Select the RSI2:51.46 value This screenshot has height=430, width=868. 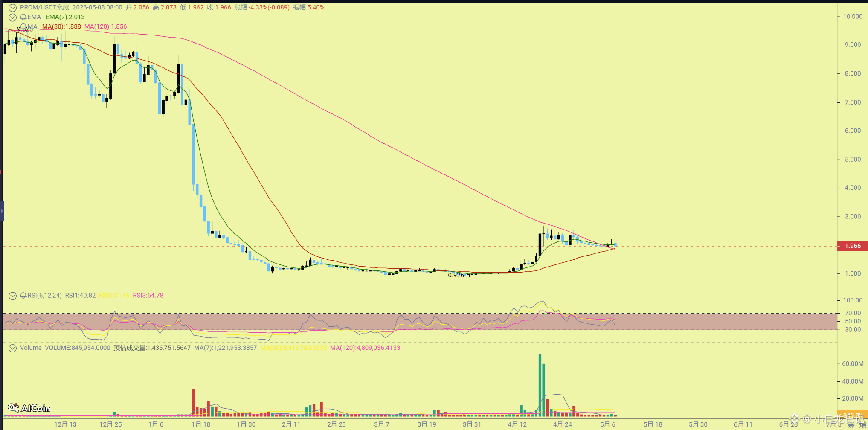(x=114, y=296)
